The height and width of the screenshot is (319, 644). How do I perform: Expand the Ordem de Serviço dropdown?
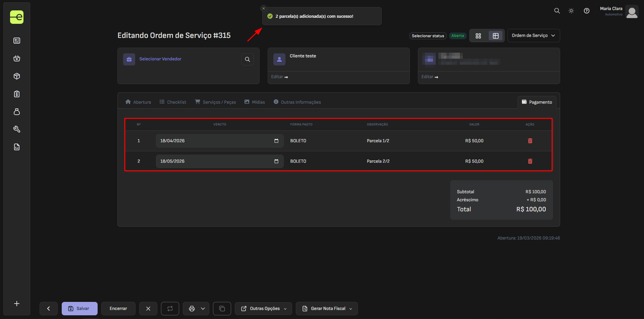(x=533, y=36)
